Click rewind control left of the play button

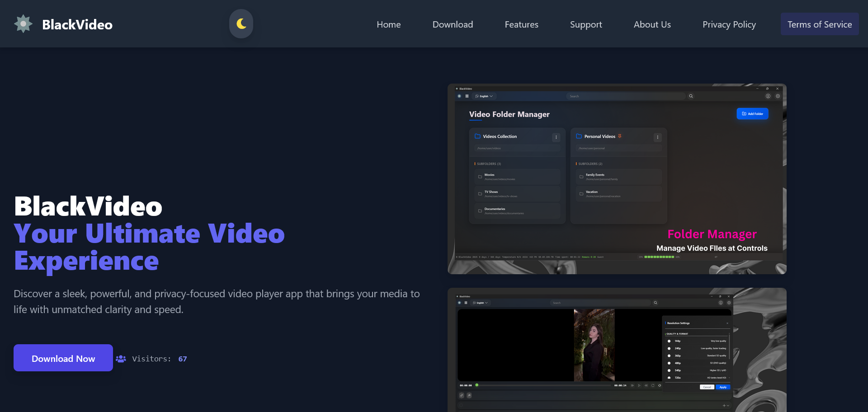click(632, 385)
